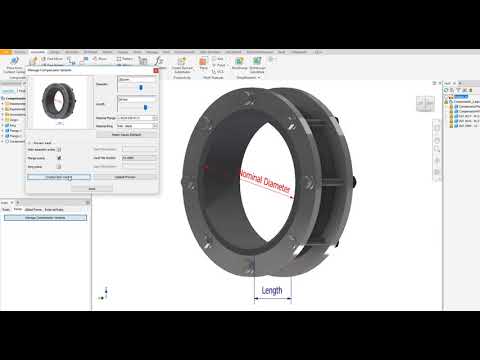
Task: Expand the Simplification panel dropdown
Action: click(x=259, y=78)
